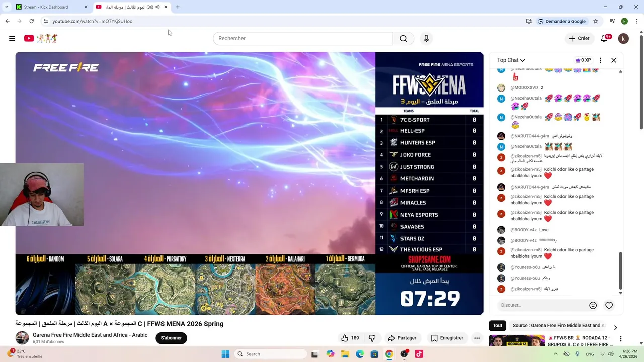Open the YouTube hamburger guide menu
This screenshot has height=362, width=644.
click(12, 38)
